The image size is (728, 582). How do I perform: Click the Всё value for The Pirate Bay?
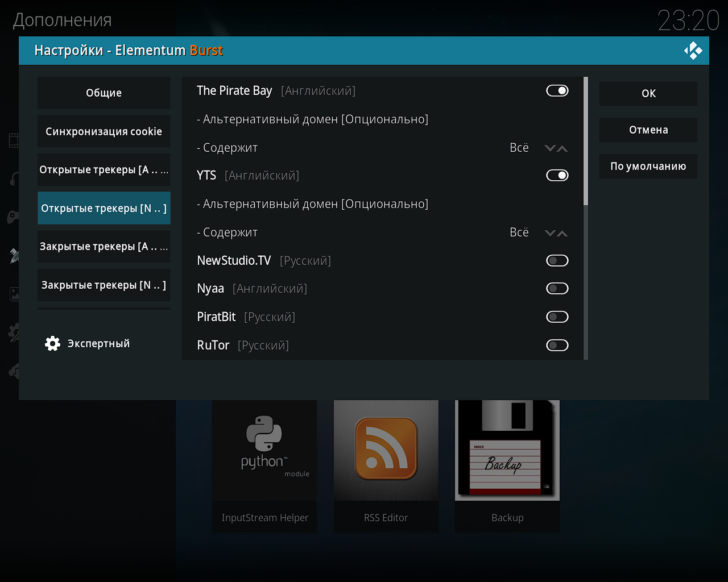(519, 148)
